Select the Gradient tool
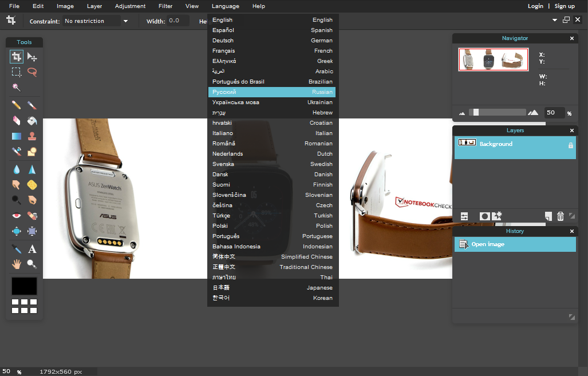588x376 pixels. click(x=17, y=136)
